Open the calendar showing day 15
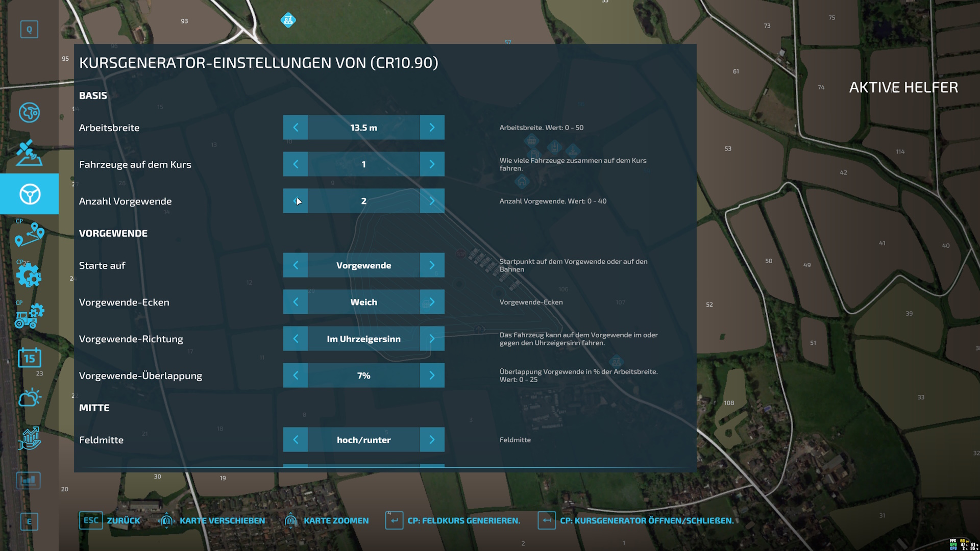The image size is (980, 551). click(x=29, y=358)
